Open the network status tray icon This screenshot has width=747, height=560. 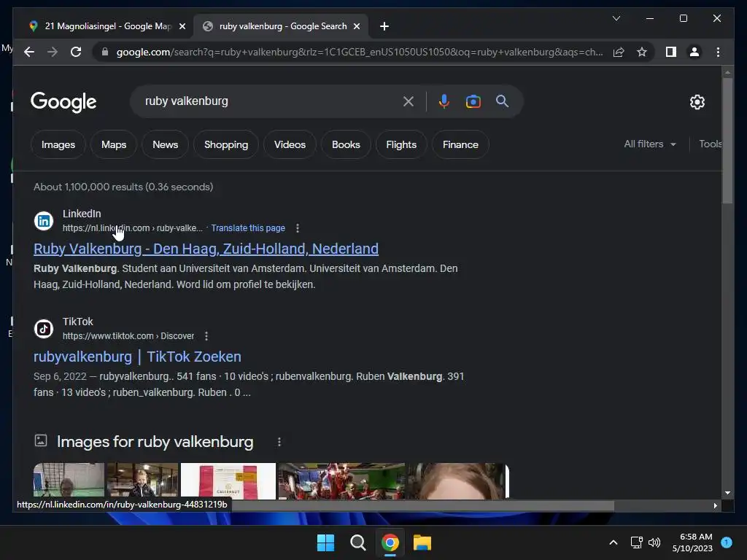[636, 542]
